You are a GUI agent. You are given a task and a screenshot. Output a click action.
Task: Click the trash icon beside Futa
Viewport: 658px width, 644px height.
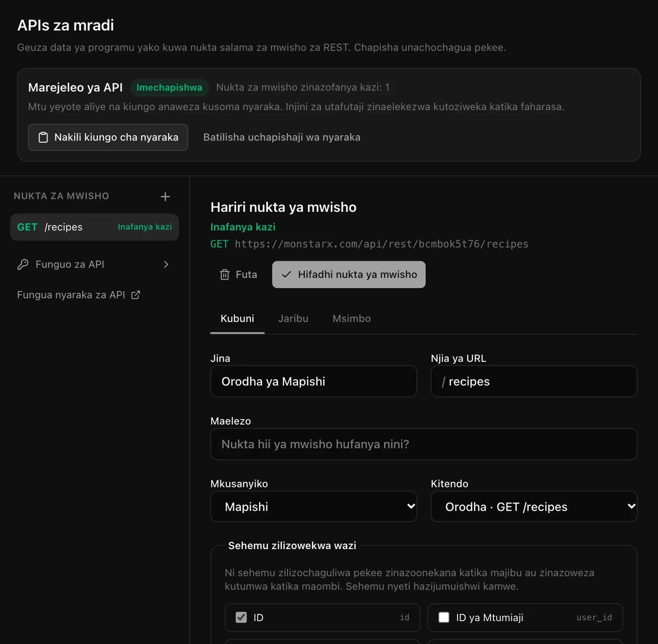point(225,275)
